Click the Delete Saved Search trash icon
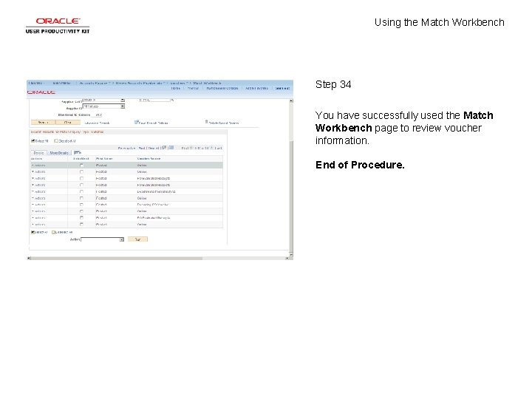532x399 pixels. tap(206, 122)
